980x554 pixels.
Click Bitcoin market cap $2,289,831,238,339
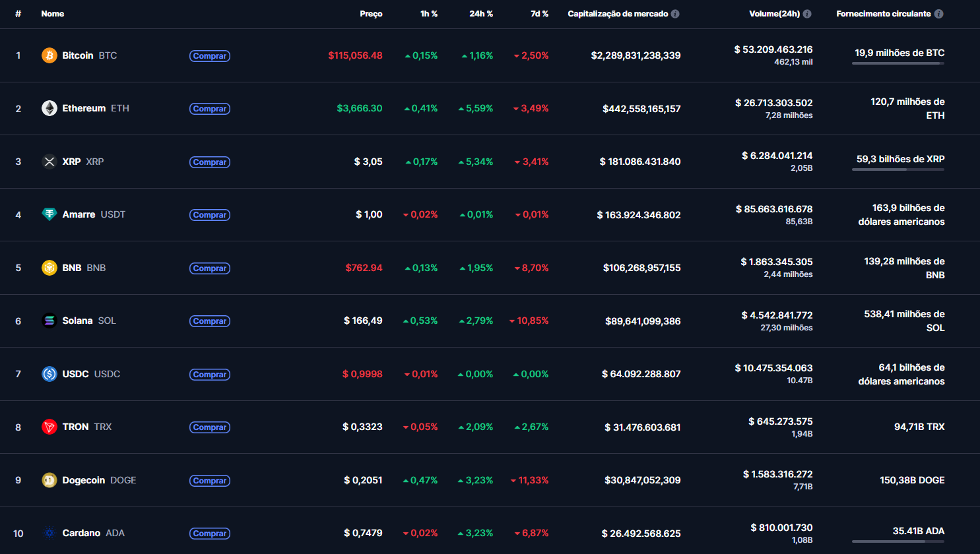tap(636, 55)
